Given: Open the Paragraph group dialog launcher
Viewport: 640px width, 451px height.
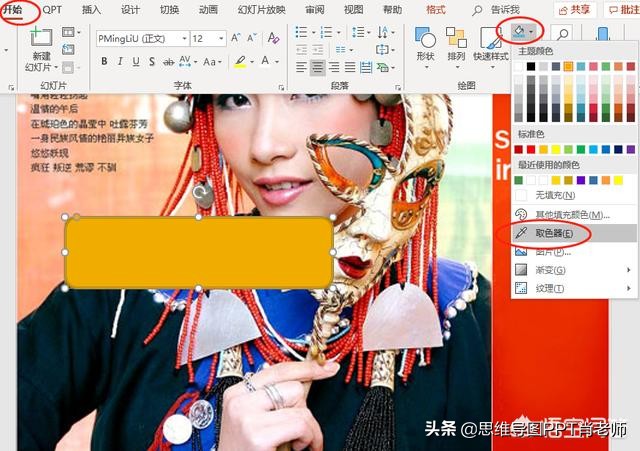Looking at the screenshot, I should (397, 87).
